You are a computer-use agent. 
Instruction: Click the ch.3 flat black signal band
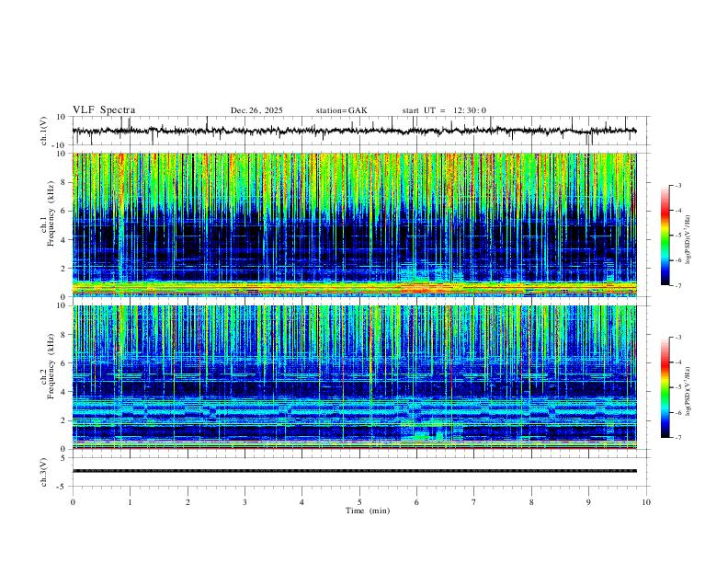tap(354, 471)
